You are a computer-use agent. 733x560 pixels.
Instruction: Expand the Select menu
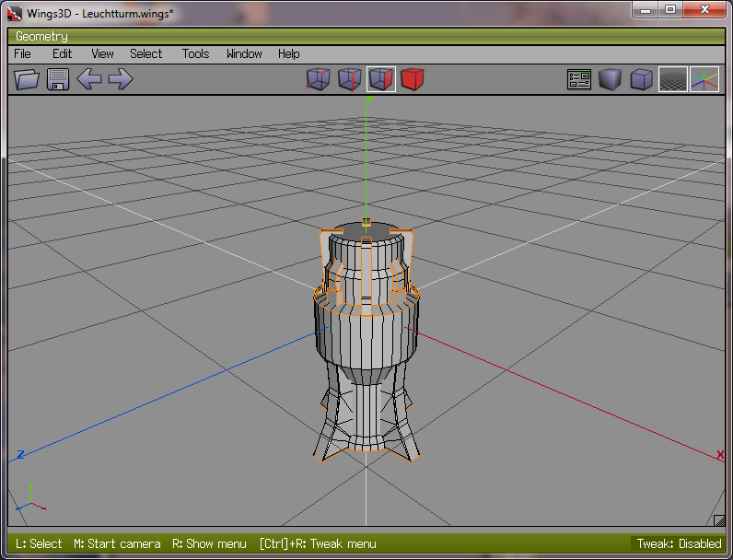145,54
